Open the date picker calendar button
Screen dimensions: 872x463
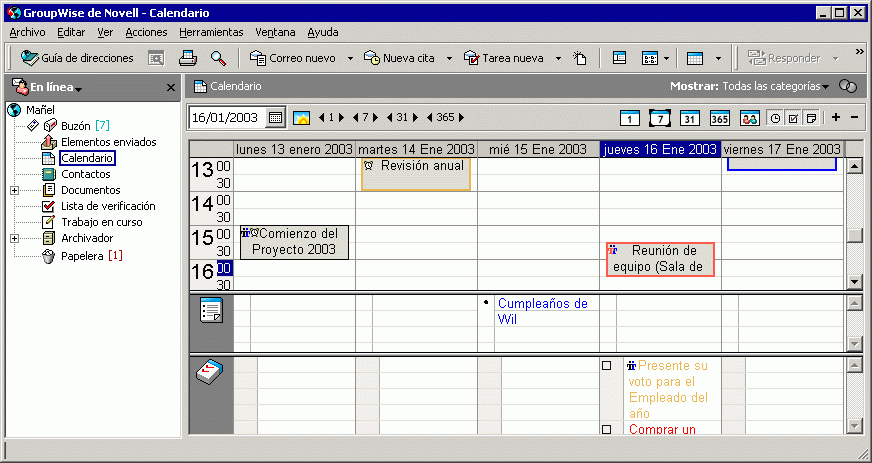pos(275,117)
